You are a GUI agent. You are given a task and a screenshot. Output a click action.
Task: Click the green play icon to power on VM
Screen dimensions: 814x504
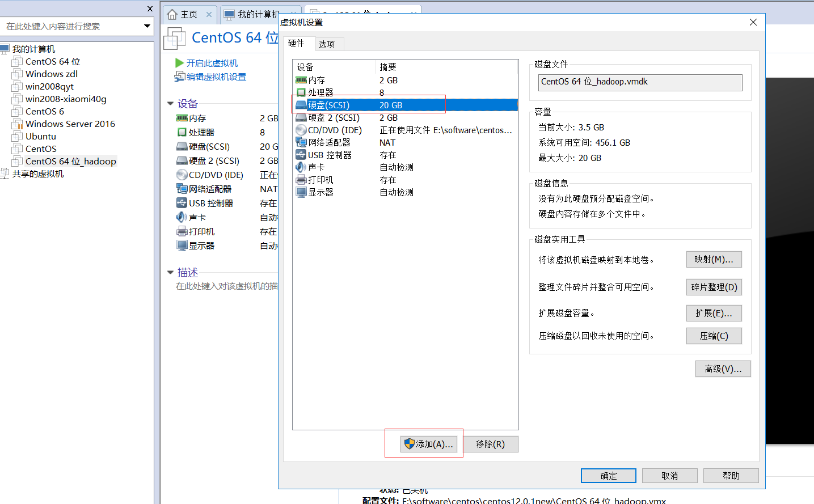[x=179, y=63]
